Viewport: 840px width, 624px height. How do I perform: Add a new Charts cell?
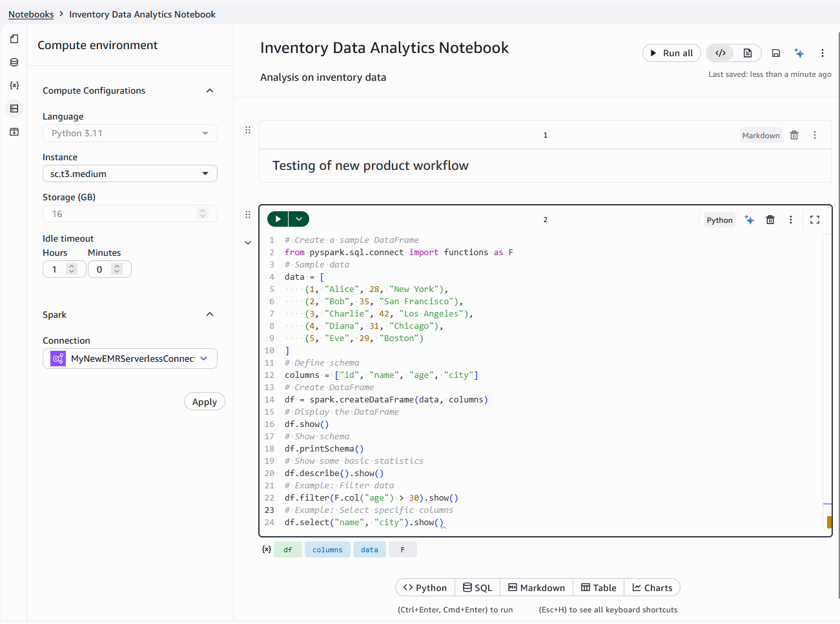(652, 587)
